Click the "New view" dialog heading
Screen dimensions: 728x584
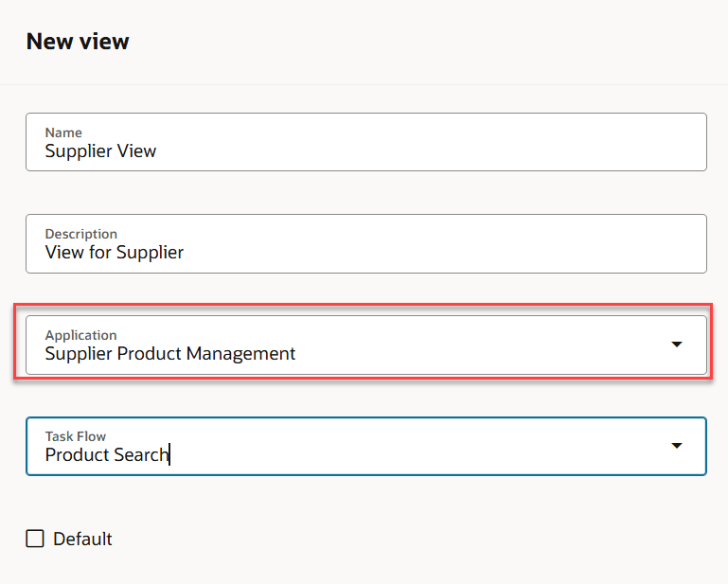pyautogui.click(x=78, y=42)
